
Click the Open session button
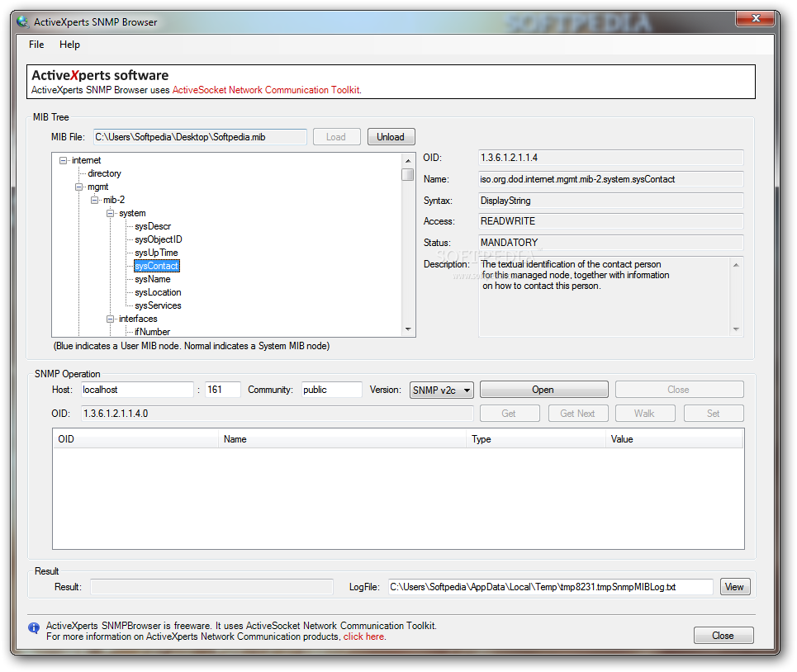543,390
